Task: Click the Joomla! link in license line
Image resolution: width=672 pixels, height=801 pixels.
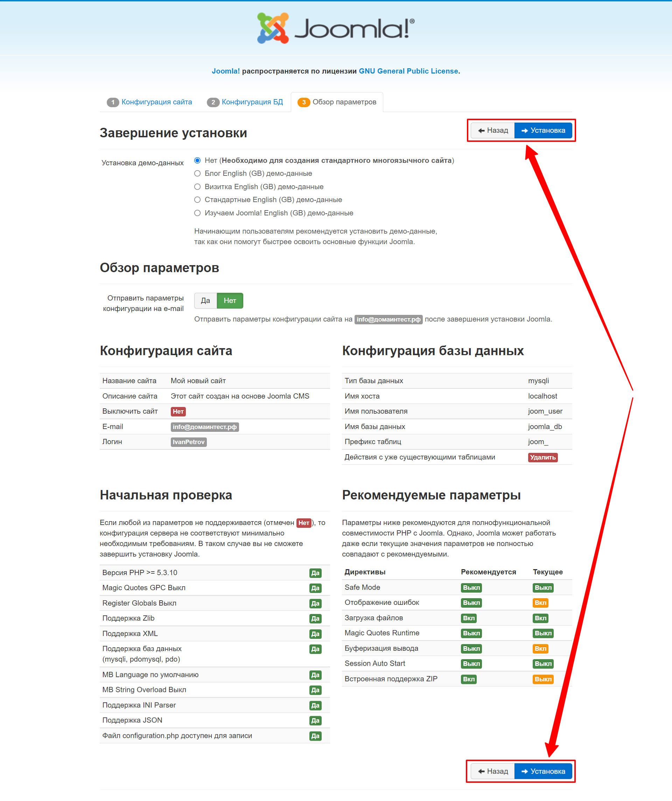Action: [x=226, y=71]
